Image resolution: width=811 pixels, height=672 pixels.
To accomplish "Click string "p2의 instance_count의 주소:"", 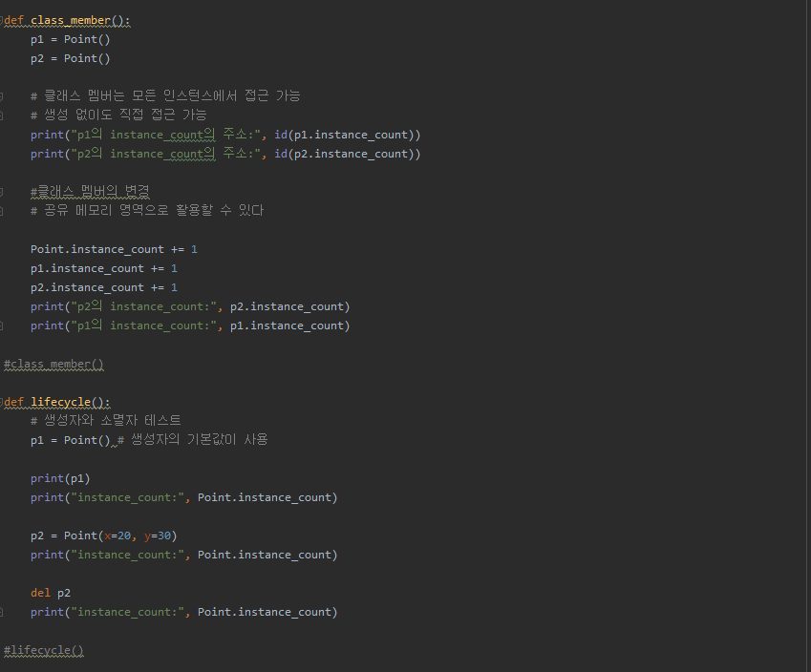I will click(165, 154).
